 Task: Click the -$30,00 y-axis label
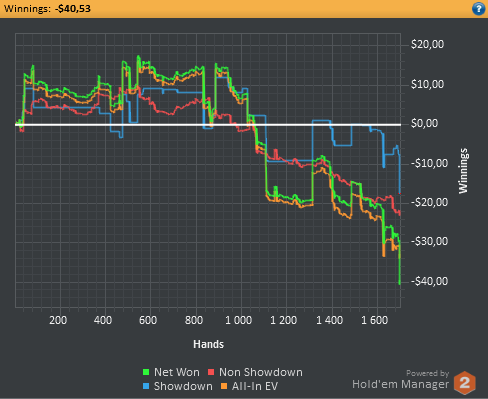429,241
